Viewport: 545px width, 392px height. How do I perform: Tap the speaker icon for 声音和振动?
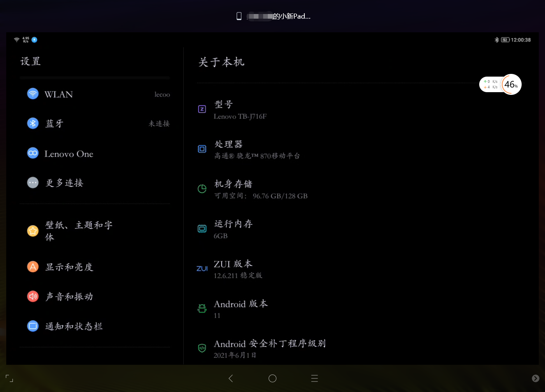pos(33,296)
